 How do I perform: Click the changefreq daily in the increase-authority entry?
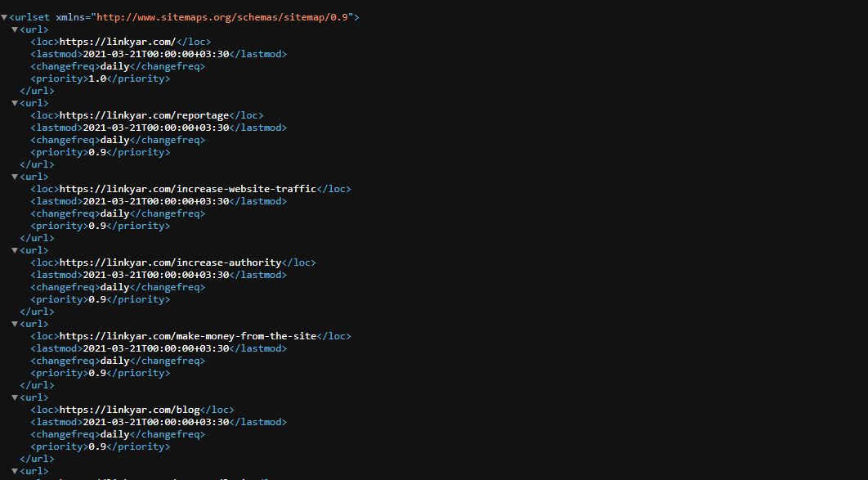point(114,287)
